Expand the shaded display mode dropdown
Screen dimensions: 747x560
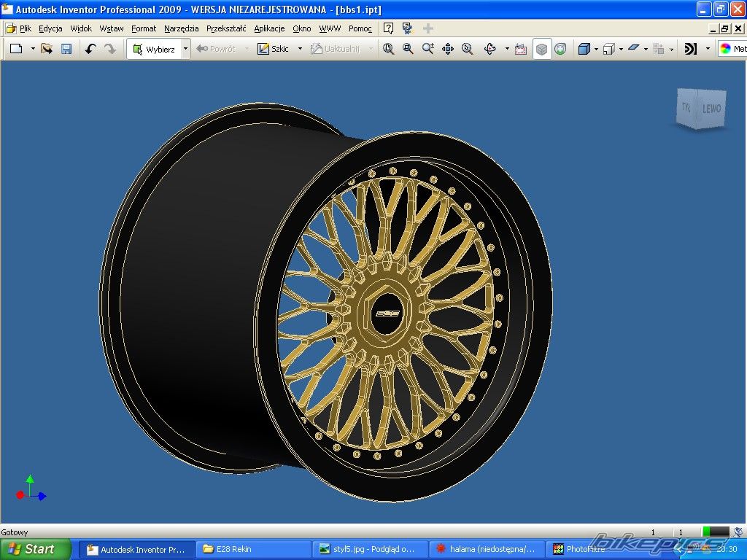coord(596,49)
